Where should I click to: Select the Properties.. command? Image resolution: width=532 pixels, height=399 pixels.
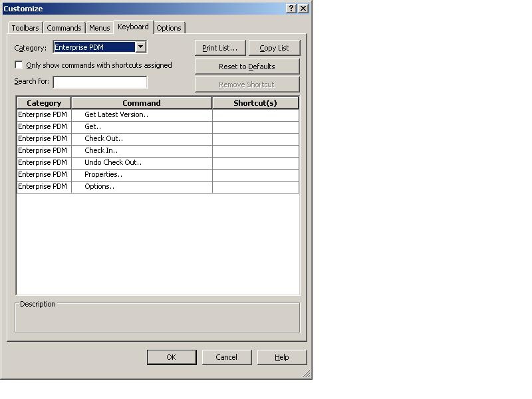click(142, 175)
